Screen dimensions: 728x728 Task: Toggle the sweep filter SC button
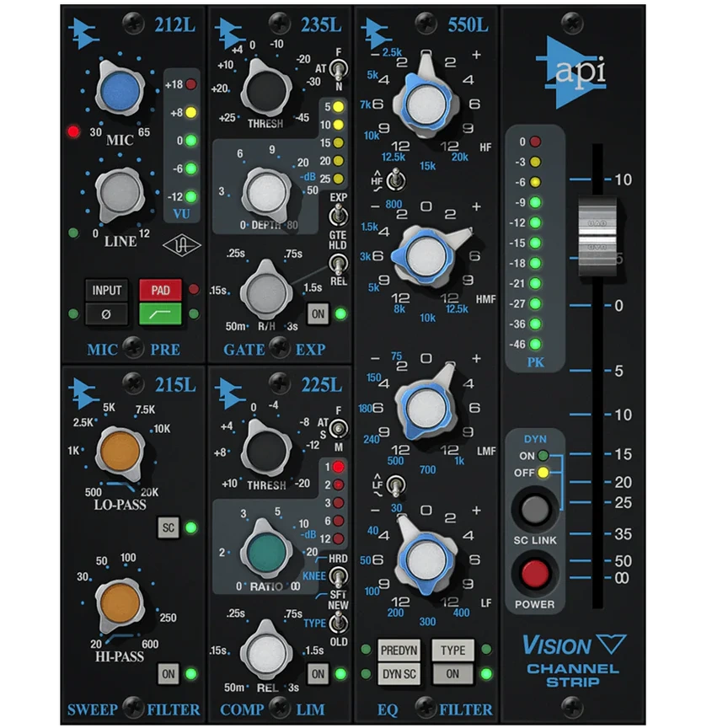tap(168, 527)
